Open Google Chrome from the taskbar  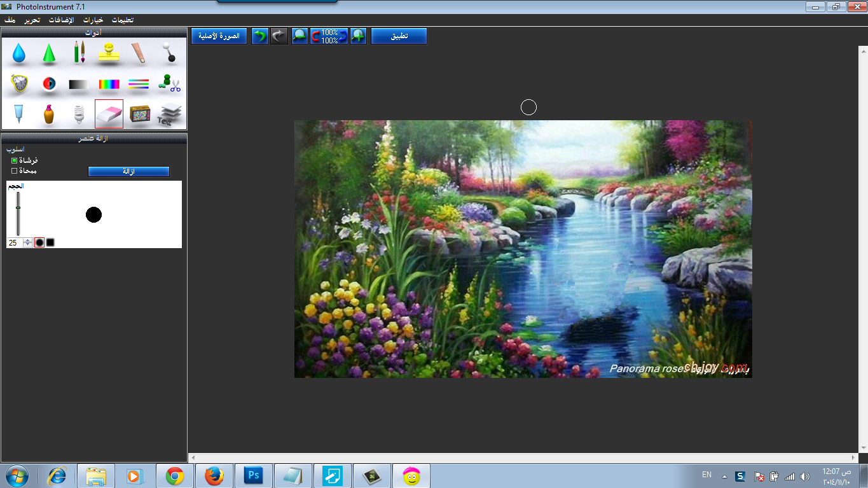175,475
